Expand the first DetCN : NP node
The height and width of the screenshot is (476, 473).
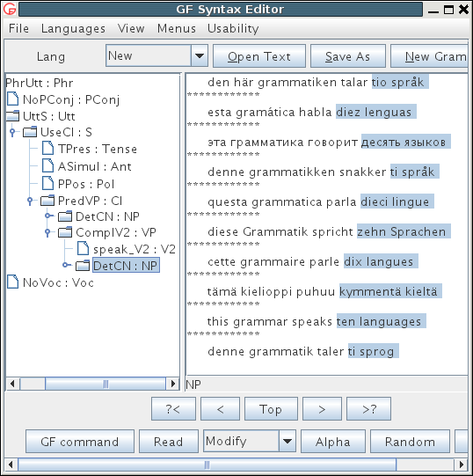tap(48, 216)
